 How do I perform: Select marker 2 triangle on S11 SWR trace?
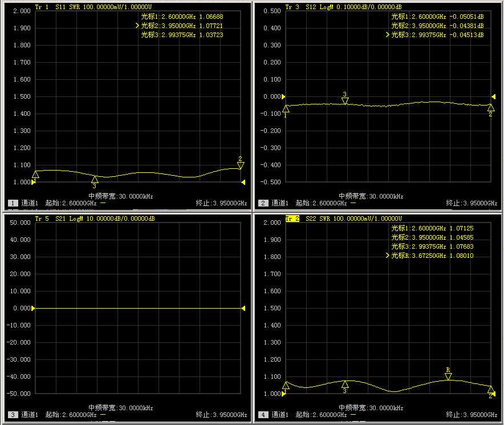pos(241,165)
